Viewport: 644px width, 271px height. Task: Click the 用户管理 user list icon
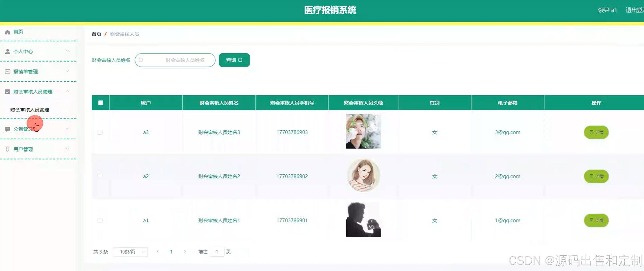[x=8, y=149]
